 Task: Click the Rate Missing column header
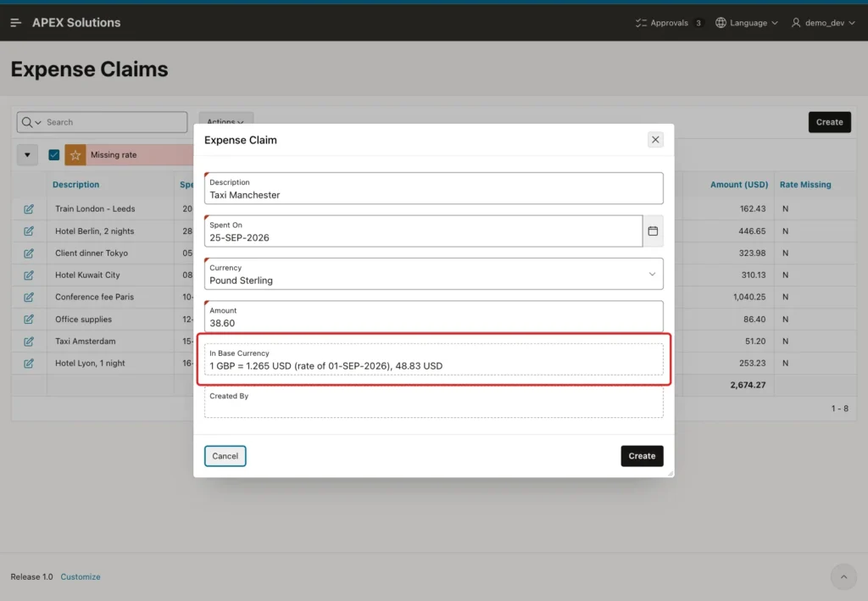(805, 185)
